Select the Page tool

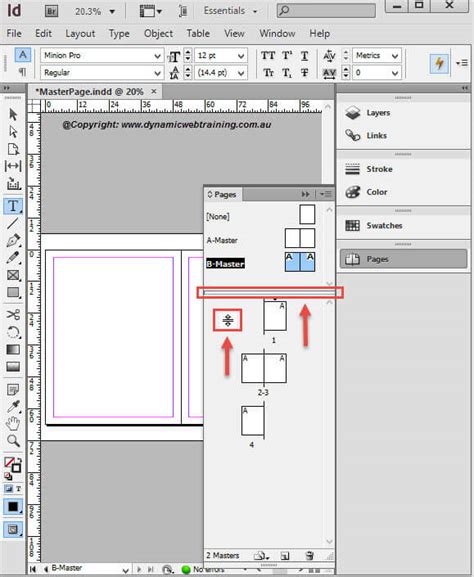pos(13,149)
